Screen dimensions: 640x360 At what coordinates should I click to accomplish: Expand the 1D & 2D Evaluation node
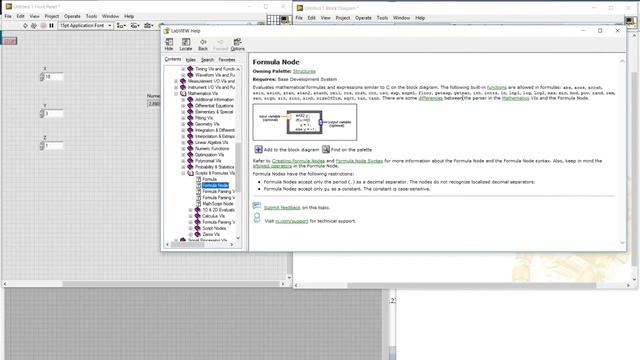click(x=191, y=210)
